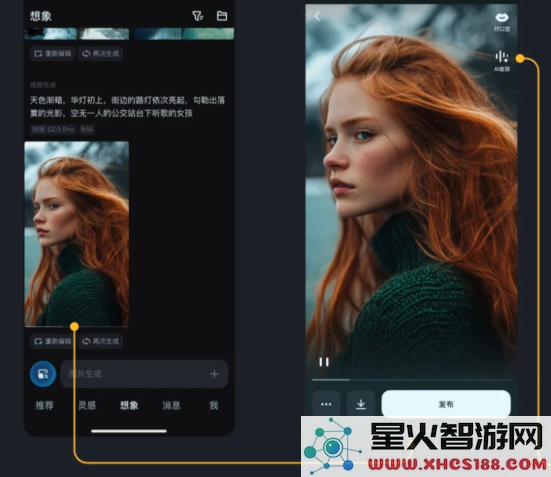The height and width of the screenshot is (477, 551).
Task: Switch to the 想象 tab
Action: click(x=129, y=405)
